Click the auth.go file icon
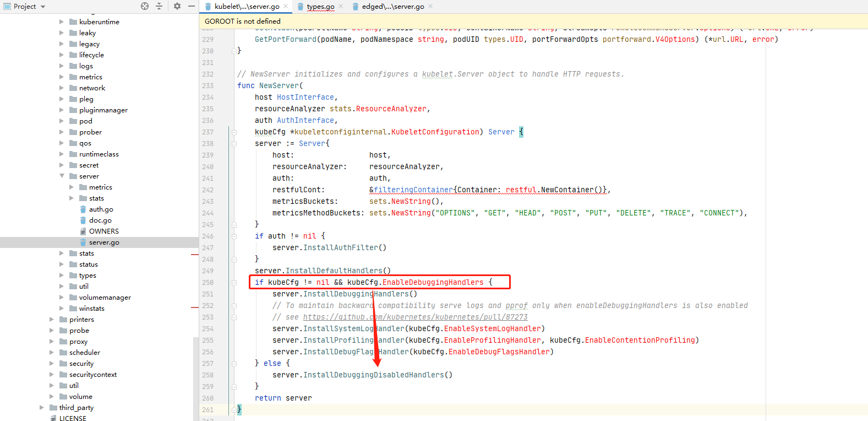 coord(83,209)
